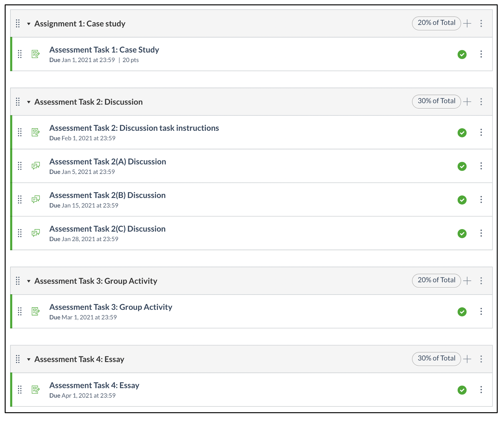This screenshot has height=421, width=504.
Task: Click assignment icon beside Task 4: Essay item
Action: pyautogui.click(x=36, y=390)
